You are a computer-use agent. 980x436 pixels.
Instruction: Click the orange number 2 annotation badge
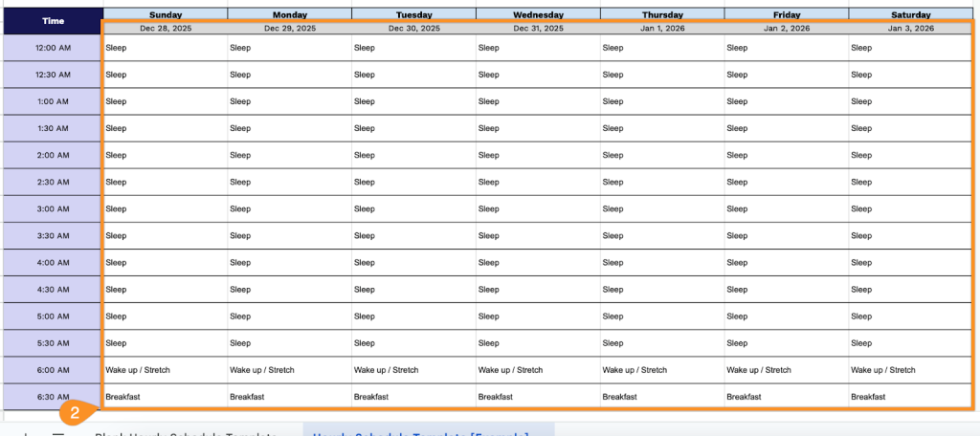coord(74,413)
